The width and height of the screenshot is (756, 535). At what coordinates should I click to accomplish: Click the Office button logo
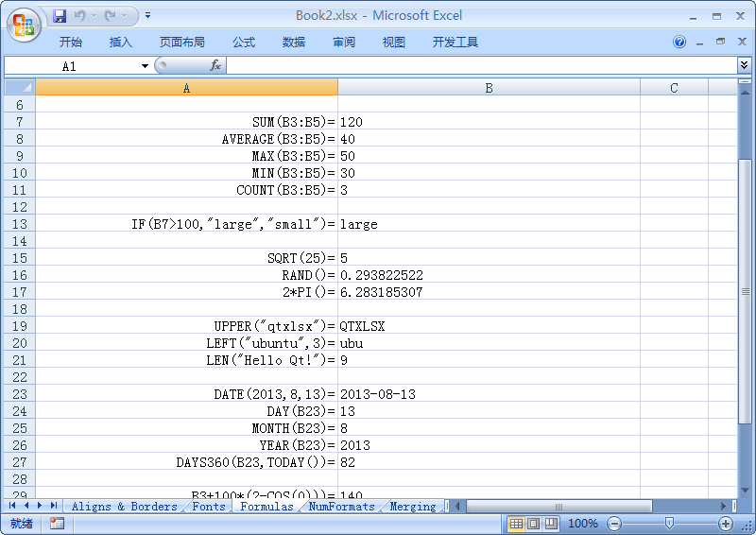(23, 24)
